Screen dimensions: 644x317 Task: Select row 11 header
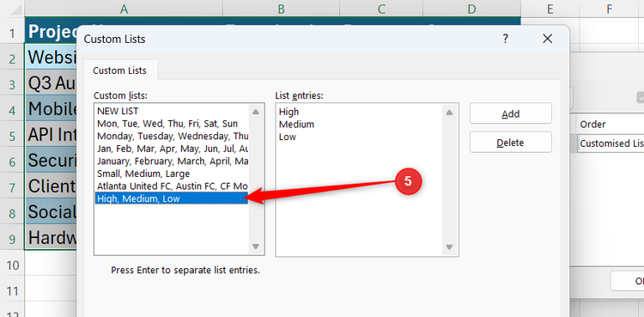12,290
